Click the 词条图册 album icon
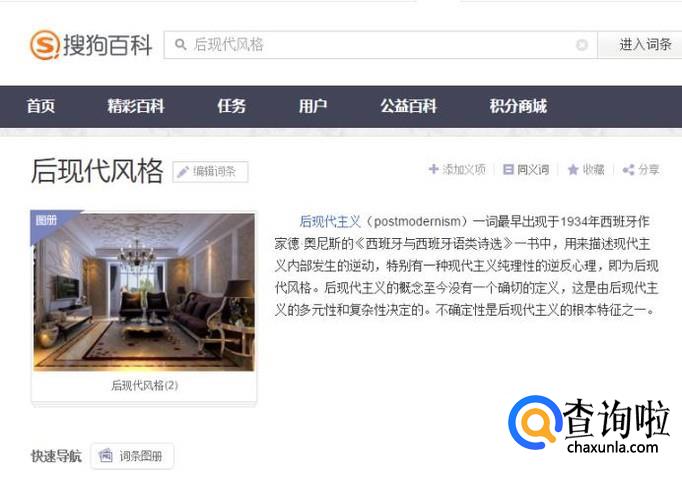682x478 pixels. coord(106,455)
